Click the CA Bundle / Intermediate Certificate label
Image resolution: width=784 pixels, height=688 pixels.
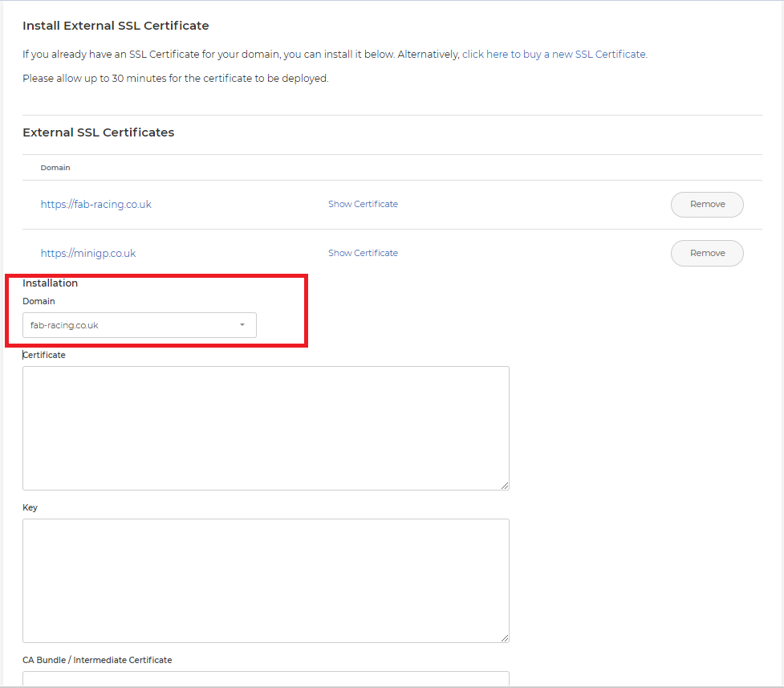97,660
